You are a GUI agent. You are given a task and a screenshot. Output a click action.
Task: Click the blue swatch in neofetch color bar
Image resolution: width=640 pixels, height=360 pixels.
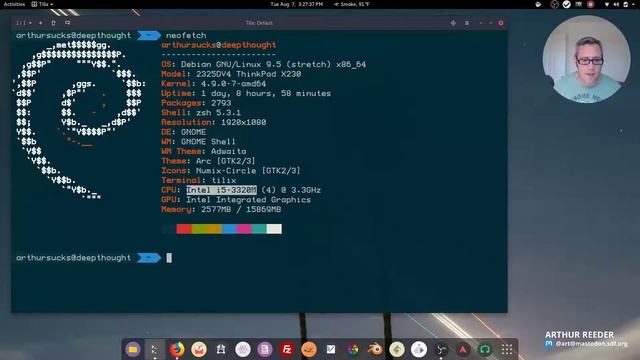pyautogui.click(x=229, y=229)
